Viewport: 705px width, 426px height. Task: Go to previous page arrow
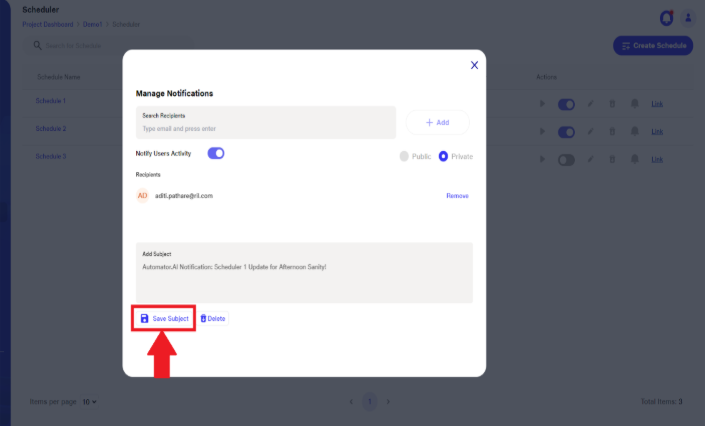click(x=351, y=402)
